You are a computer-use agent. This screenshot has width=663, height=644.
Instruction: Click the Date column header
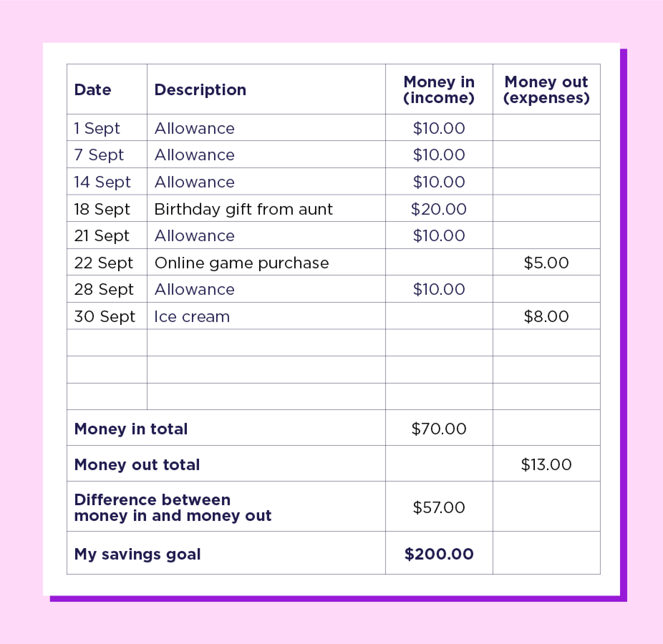(93, 89)
